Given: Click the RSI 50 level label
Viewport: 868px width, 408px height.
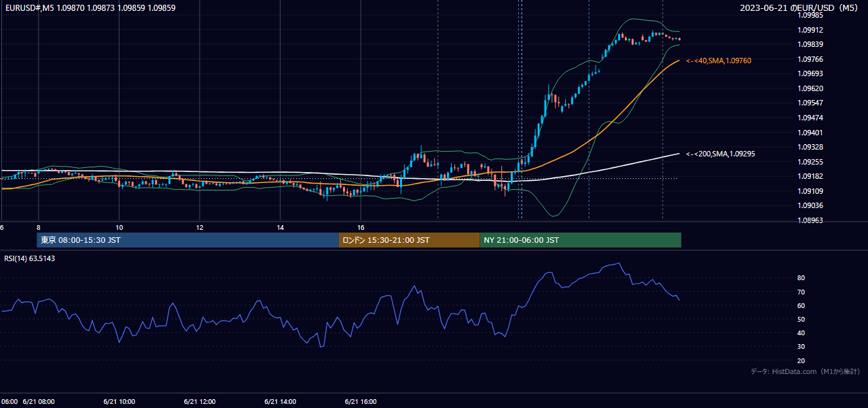Looking at the screenshot, I should (x=801, y=319).
